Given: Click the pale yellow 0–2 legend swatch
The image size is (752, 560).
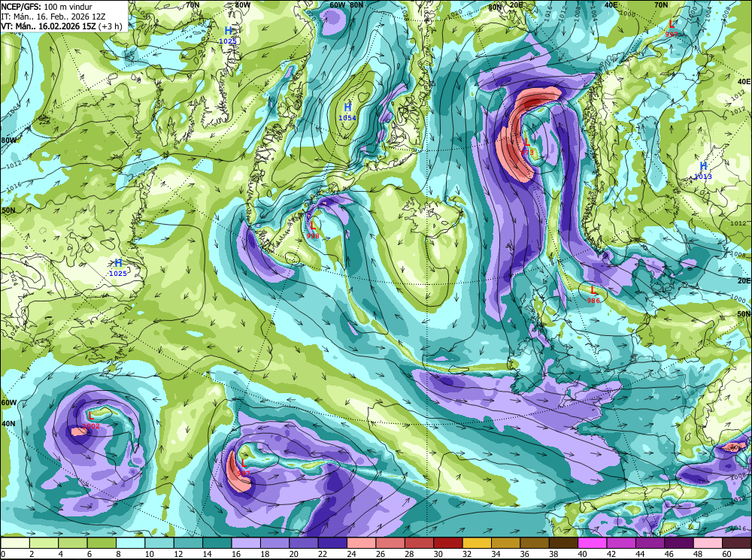Looking at the screenshot, I should tap(15, 543).
